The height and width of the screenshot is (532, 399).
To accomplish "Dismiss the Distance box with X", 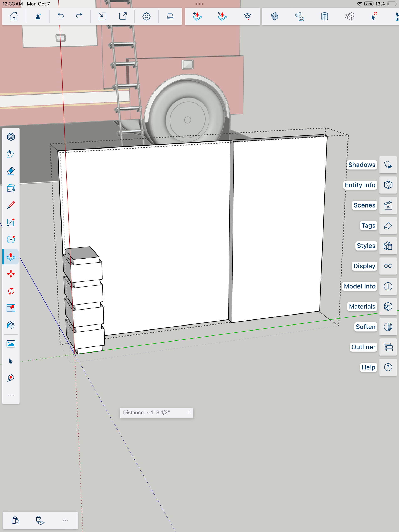I will 189,413.
